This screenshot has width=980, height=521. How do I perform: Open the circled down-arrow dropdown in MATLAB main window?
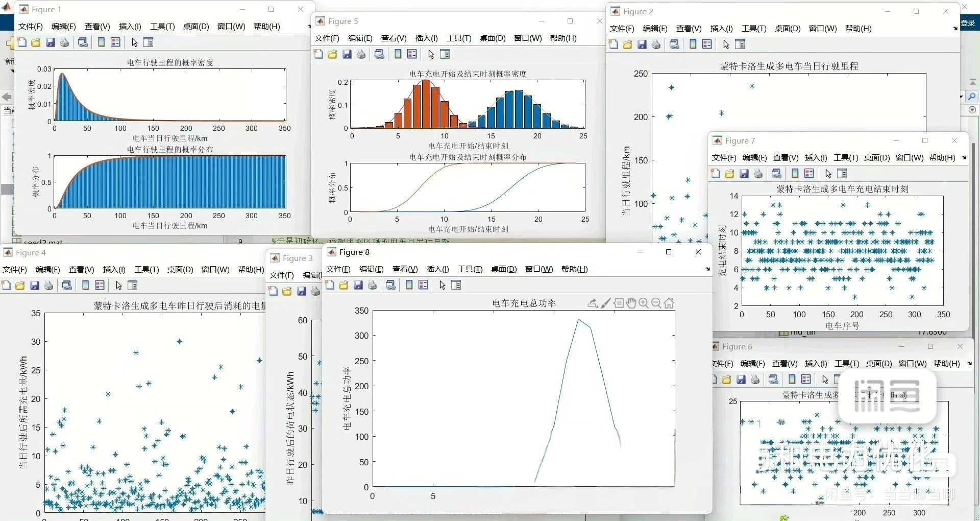coord(972,110)
